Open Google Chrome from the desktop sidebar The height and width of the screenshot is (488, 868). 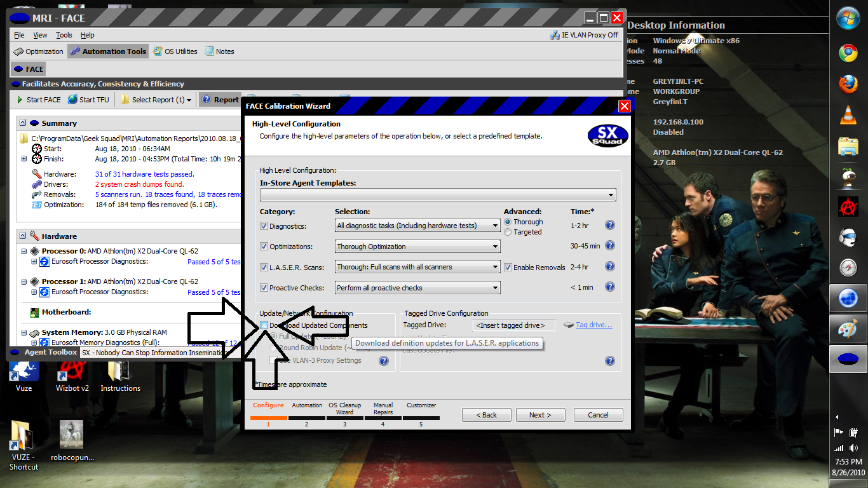click(848, 53)
